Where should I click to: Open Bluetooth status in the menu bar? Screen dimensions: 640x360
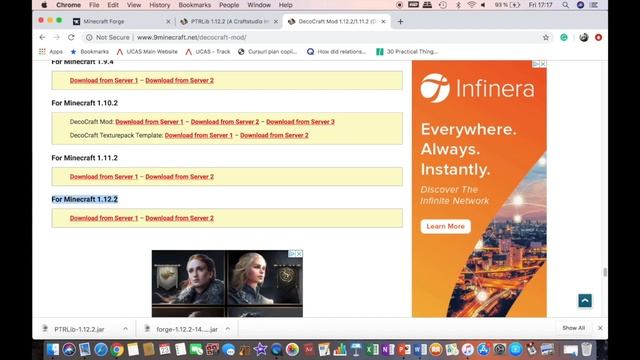(x=458, y=5)
